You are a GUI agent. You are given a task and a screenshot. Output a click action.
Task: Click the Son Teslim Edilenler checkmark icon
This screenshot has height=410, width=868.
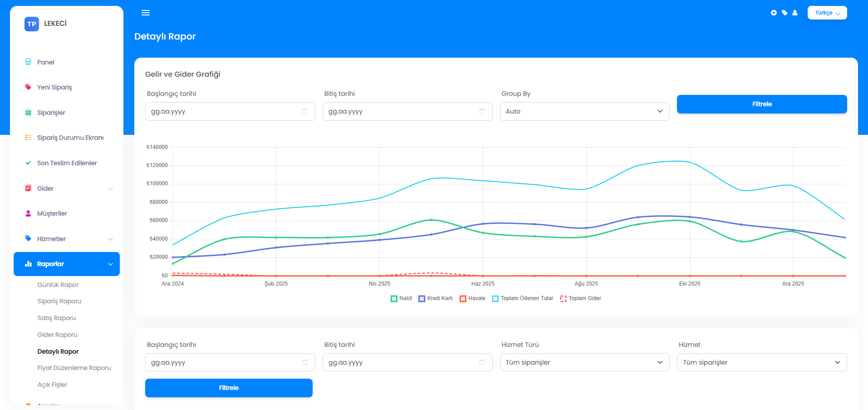28,163
